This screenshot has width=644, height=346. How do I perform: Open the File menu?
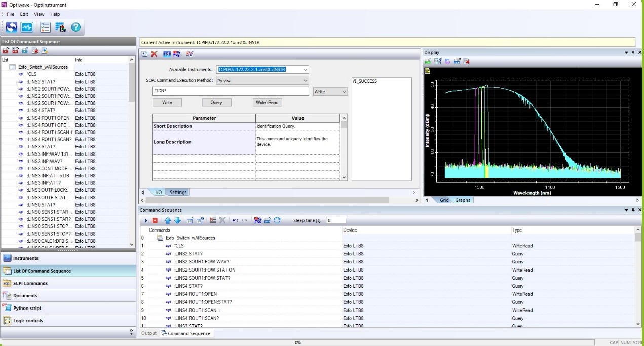coord(10,14)
